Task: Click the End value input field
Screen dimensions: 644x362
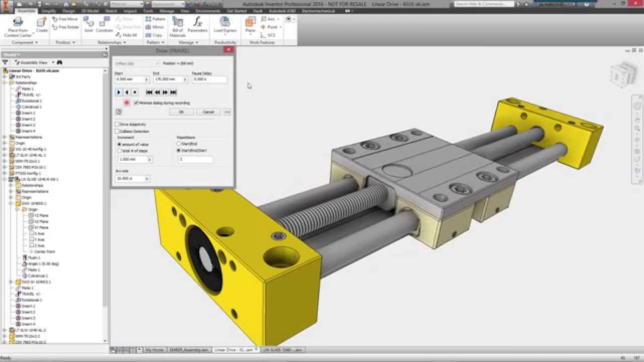Action: click(168, 79)
